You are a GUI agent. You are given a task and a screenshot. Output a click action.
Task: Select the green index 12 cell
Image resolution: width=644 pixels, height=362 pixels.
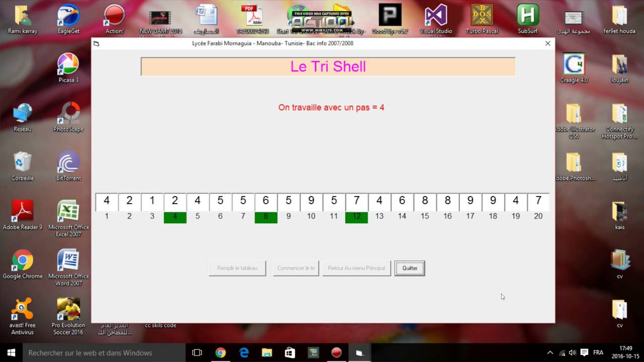pyautogui.click(x=357, y=217)
